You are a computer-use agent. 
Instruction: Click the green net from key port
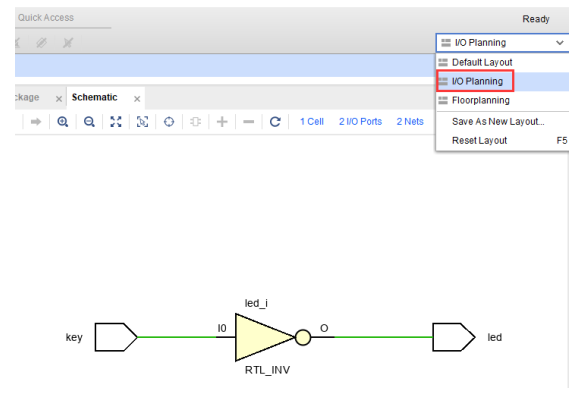coord(176,337)
